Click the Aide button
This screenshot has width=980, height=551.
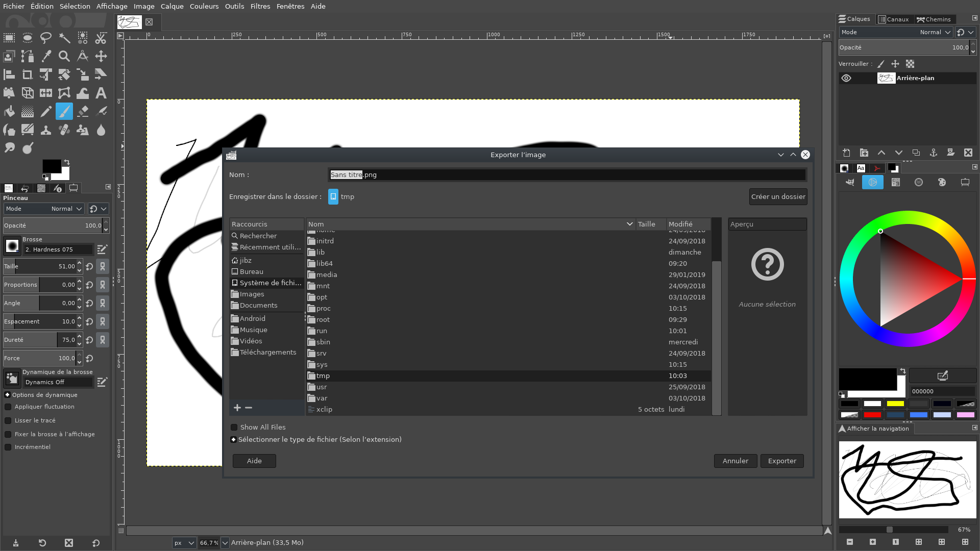click(x=254, y=461)
